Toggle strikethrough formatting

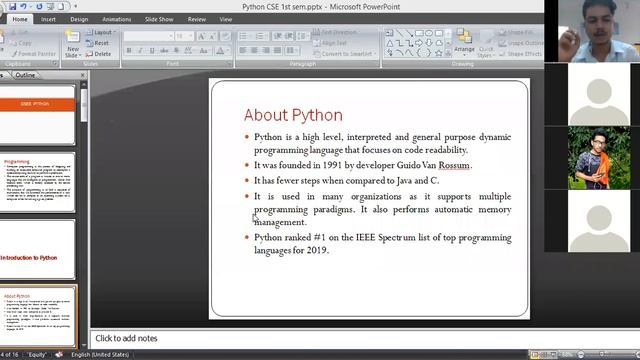coord(164,51)
